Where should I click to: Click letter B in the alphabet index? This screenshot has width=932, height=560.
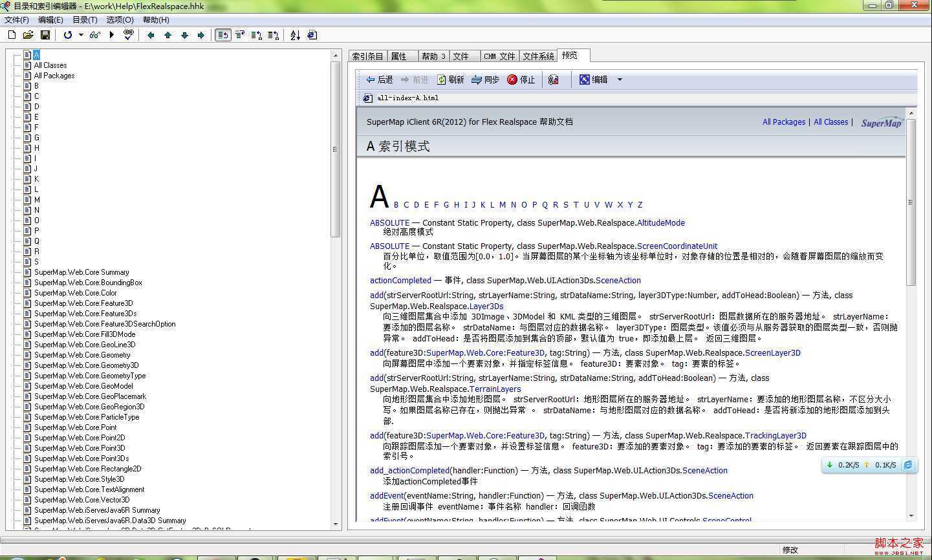(396, 205)
